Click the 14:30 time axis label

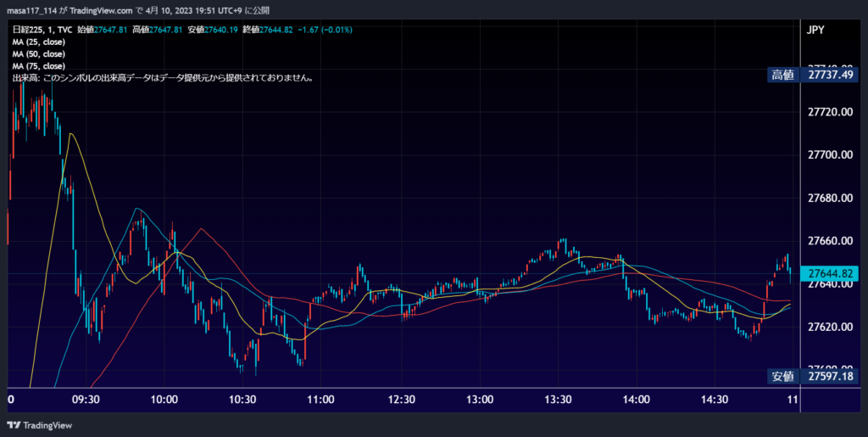715,400
